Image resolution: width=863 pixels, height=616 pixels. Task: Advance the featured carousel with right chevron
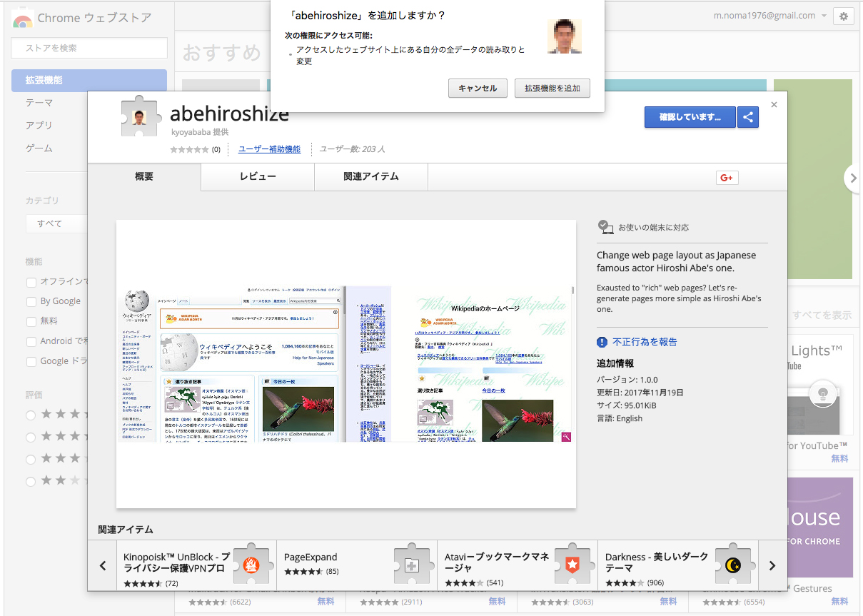click(x=853, y=179)
